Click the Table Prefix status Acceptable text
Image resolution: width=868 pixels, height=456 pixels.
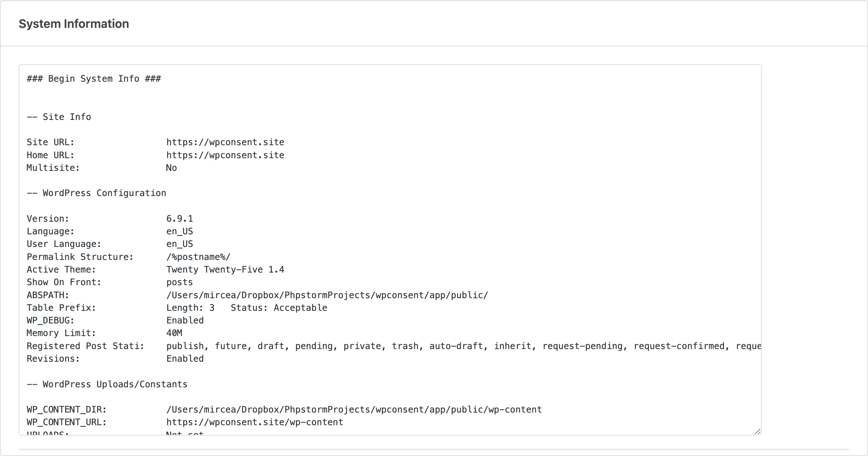pos(300,308)
